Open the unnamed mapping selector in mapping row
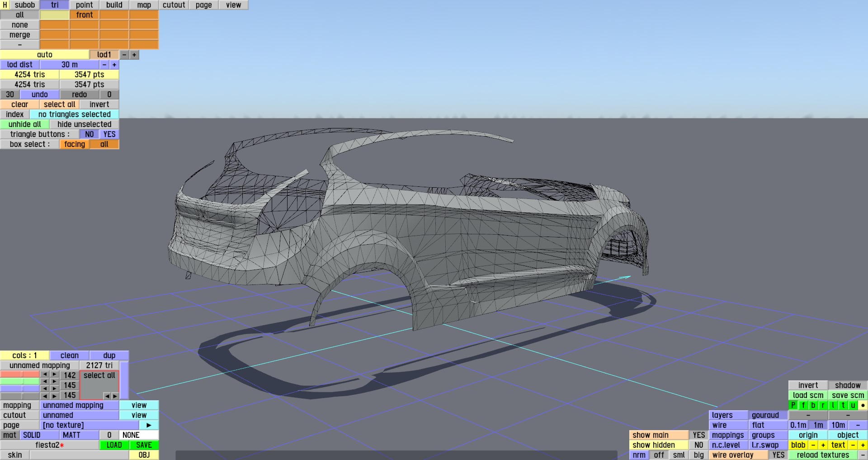 tap(80, 405)
